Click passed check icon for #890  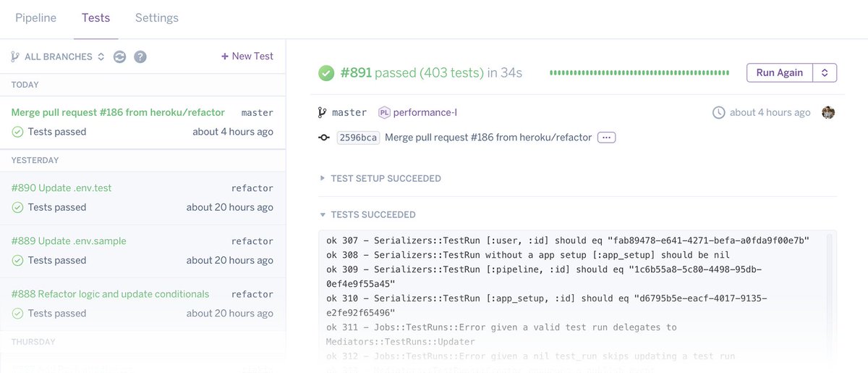tap(17, 207)
